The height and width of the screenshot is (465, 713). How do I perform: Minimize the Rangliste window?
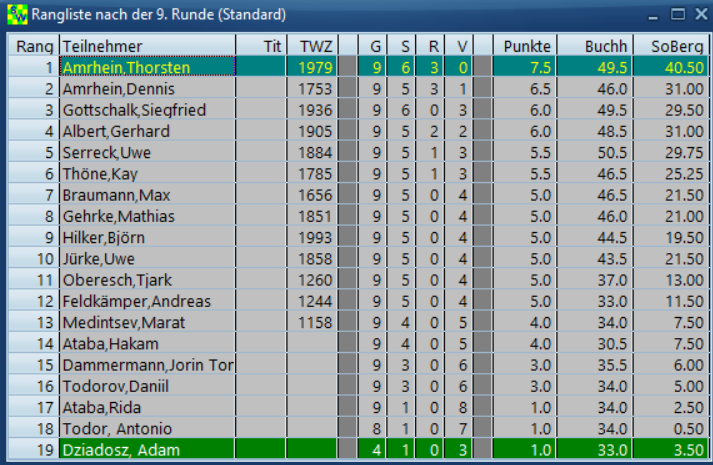[x=653, y=15]
